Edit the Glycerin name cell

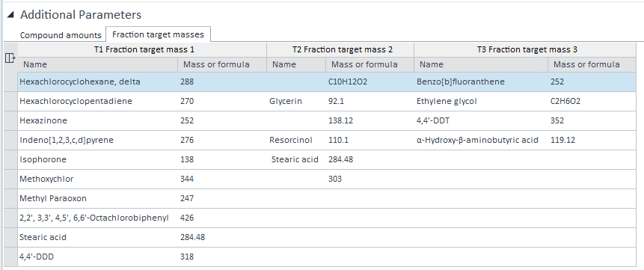click(x=296, y=101)
